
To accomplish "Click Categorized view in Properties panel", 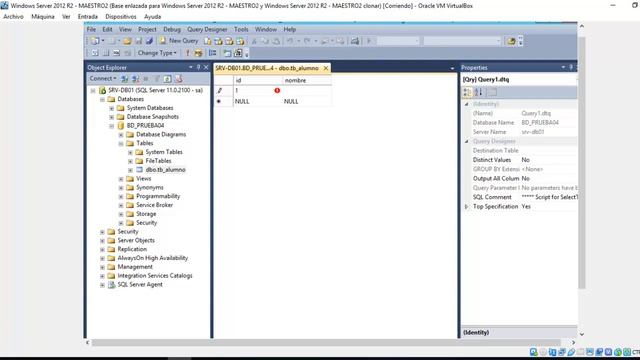I will pos(467,92).
